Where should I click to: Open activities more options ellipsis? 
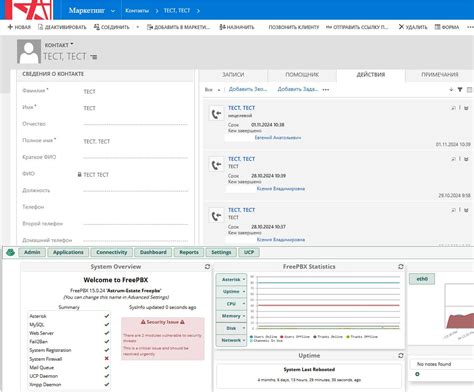(x=326, y=90)
